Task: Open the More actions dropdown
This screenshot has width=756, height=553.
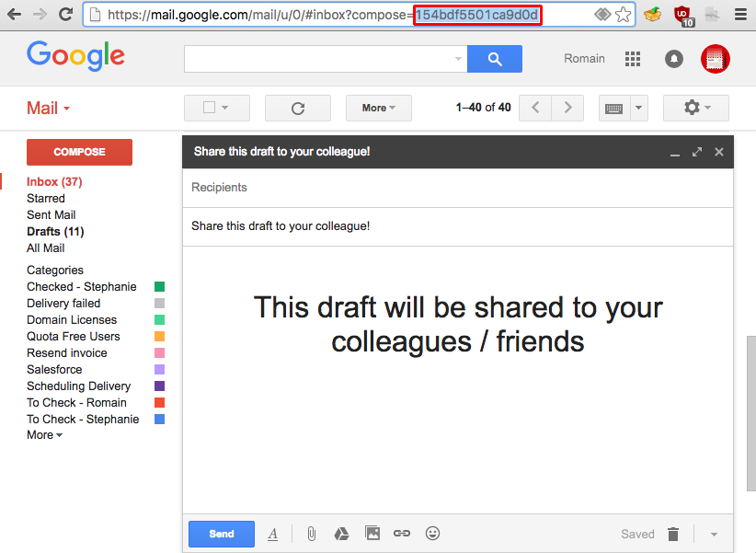Action: [x=379, y=108]
